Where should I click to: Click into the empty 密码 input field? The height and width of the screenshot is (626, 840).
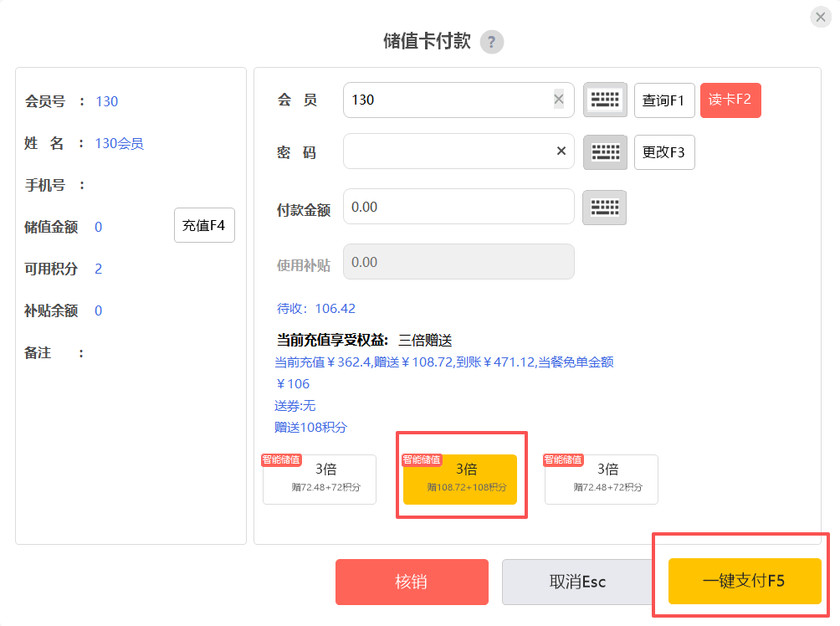(448, 151)
